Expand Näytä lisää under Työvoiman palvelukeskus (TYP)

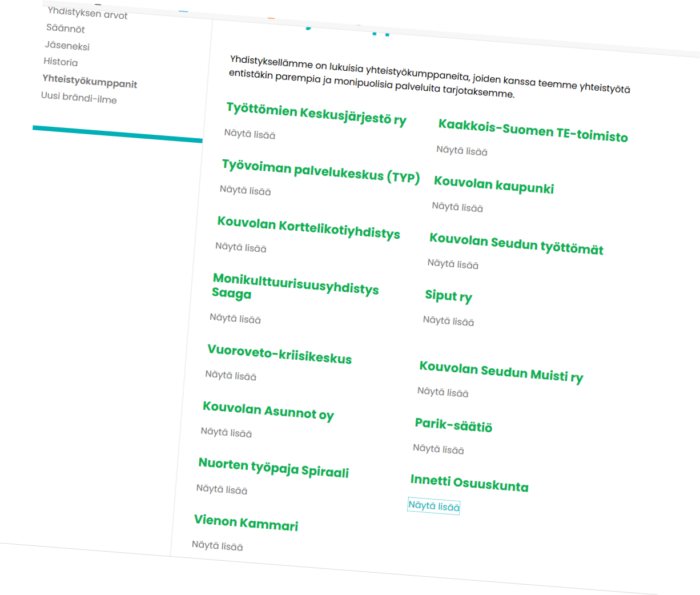[245, 190]
